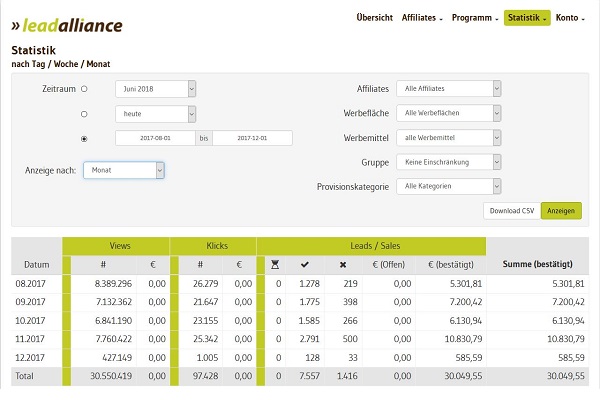
Task: Open the Statistik menu
Action: click(527, 18)
